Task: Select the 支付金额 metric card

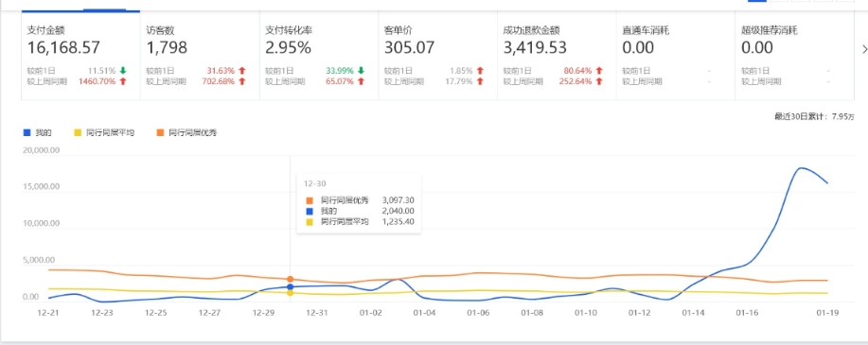Action: (80, 56)
